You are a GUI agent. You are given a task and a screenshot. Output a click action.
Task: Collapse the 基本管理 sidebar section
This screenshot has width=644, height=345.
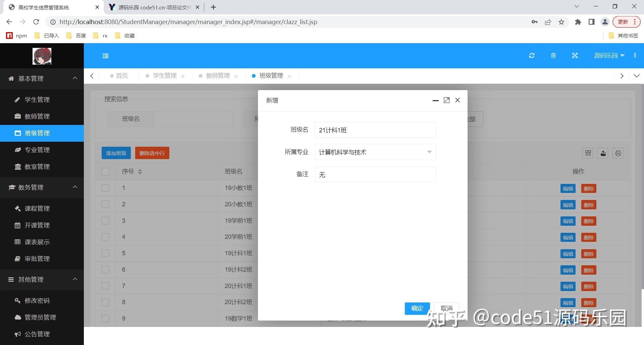(x=75, y=78)
